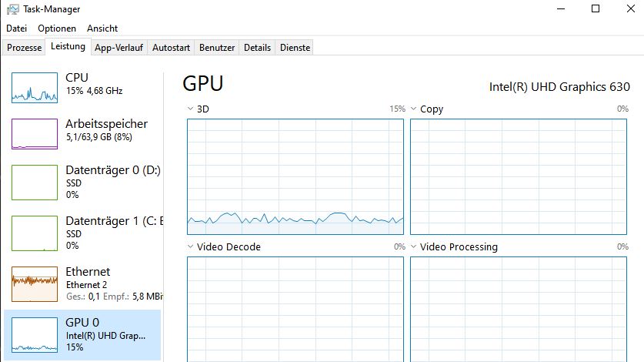Open the Optionen menu

coord(57,28)
